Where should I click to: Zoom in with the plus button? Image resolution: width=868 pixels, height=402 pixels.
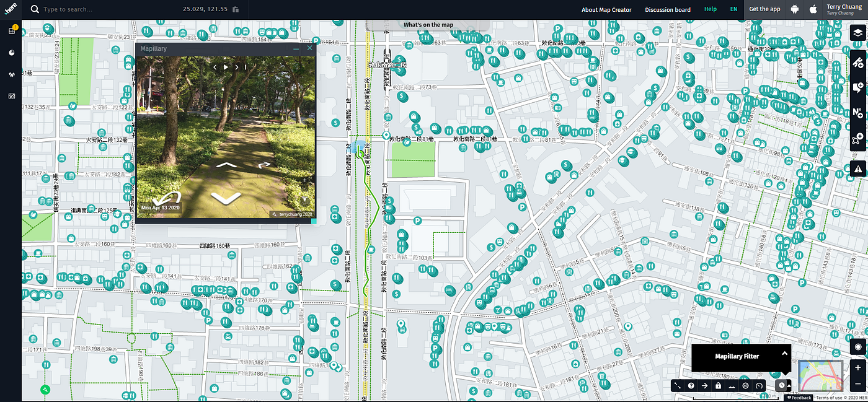(858, 367)
